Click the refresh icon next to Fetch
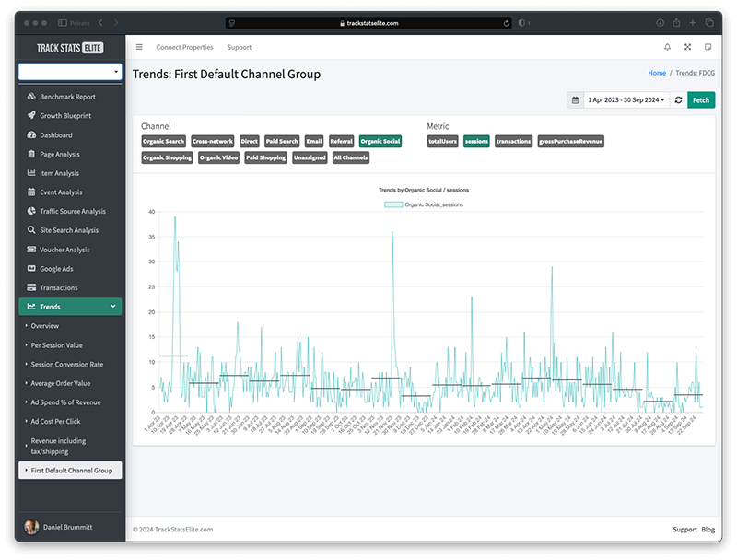 [x=678, y=100]
